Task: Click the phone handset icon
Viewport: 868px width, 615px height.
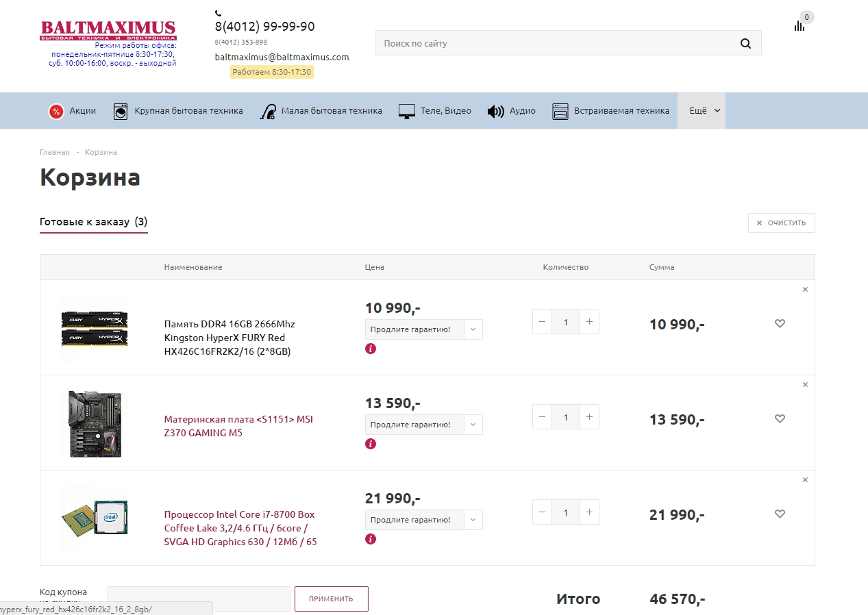Action: [x=218, y=13]
